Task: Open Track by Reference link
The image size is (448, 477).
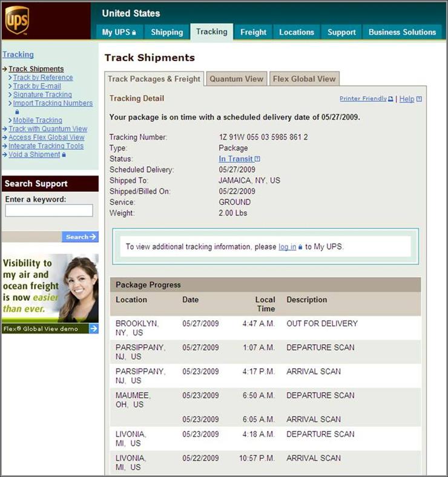Action: click(x=43, y=77)
